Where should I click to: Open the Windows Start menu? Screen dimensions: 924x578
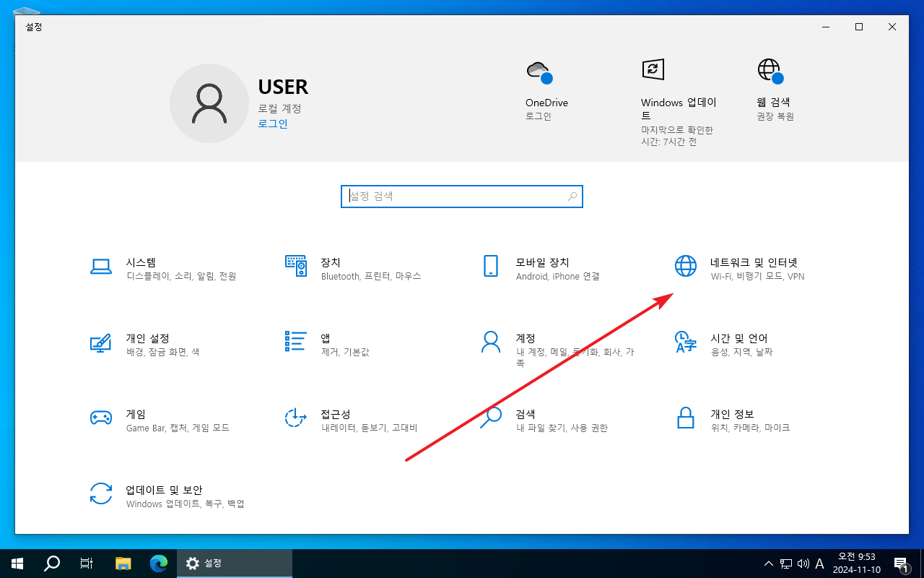point(17,564)
